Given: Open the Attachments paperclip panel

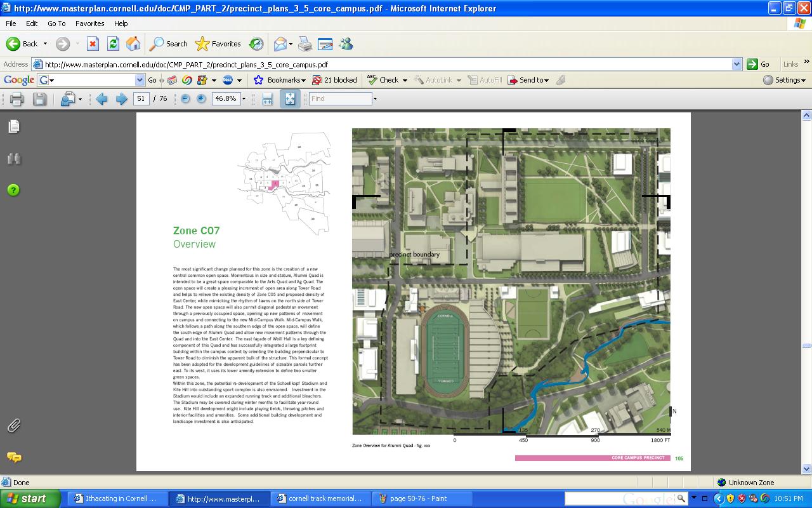Looking at the screenshot, I should point(14,426).
